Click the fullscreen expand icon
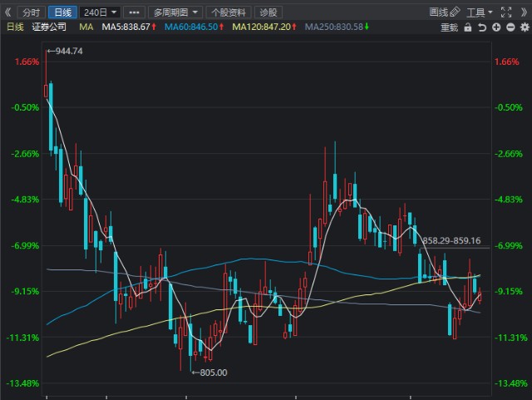This screenshot has height=400, width=532. click(507, 12)
